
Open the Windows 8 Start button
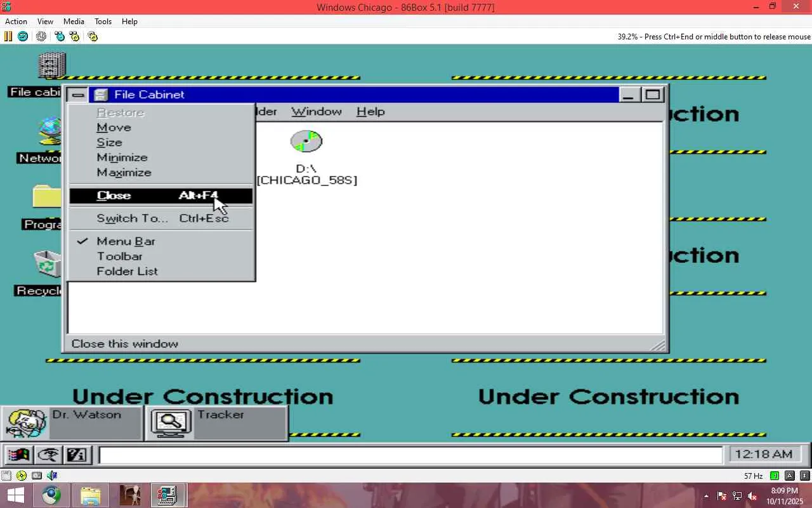(15, 495)
